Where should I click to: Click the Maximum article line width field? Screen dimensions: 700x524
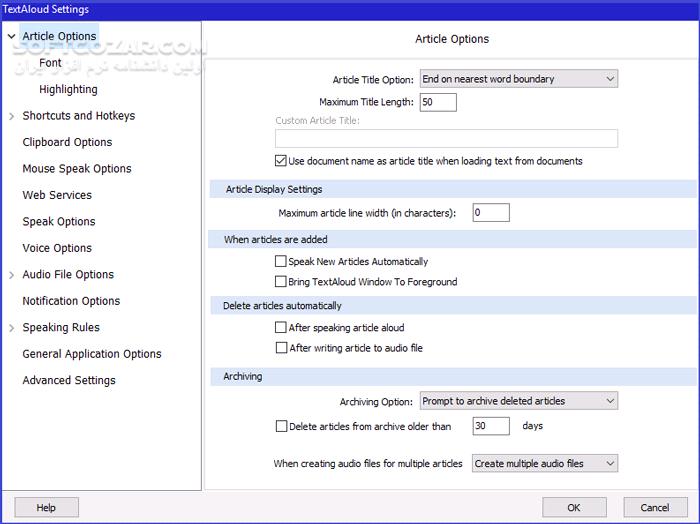[491, 212]
